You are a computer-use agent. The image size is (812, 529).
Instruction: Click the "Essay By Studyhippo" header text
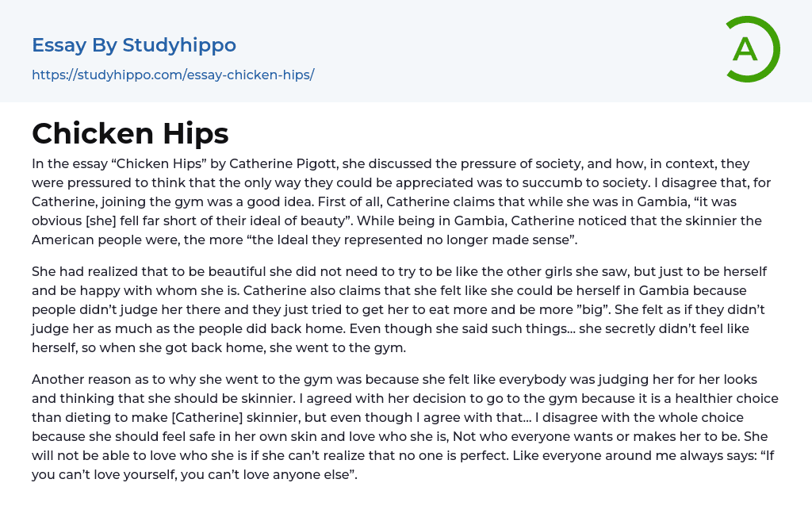pos(134,45)
